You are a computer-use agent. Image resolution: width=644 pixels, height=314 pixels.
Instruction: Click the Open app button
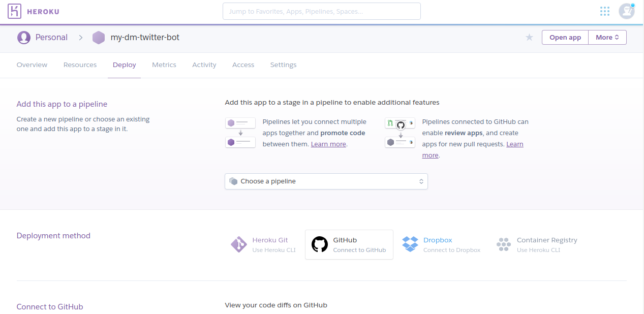coord(565,37)
